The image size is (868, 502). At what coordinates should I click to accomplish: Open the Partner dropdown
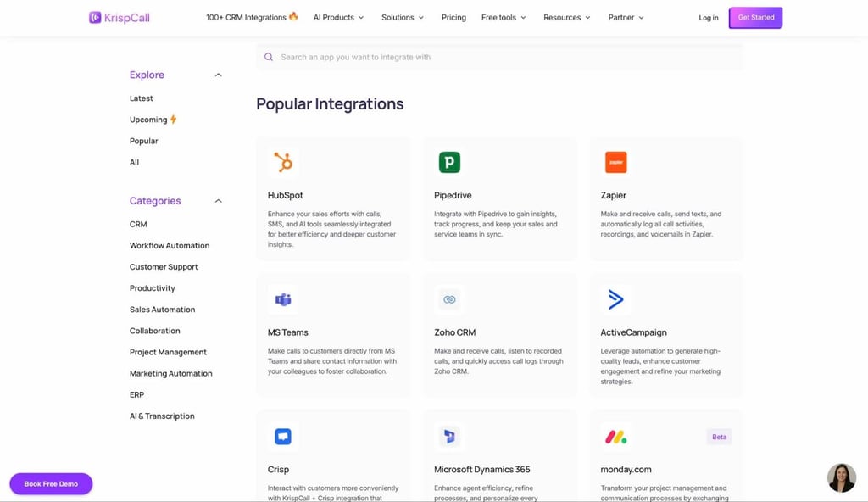626,18
